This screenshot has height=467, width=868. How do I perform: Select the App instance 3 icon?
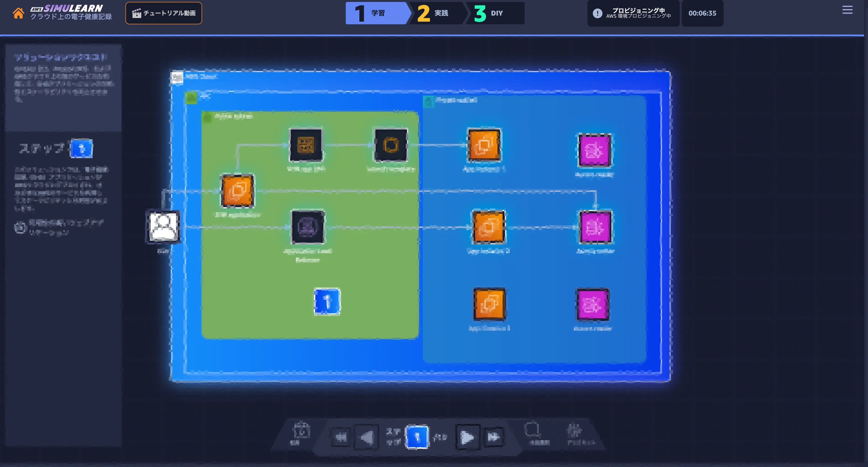[490, 304]
